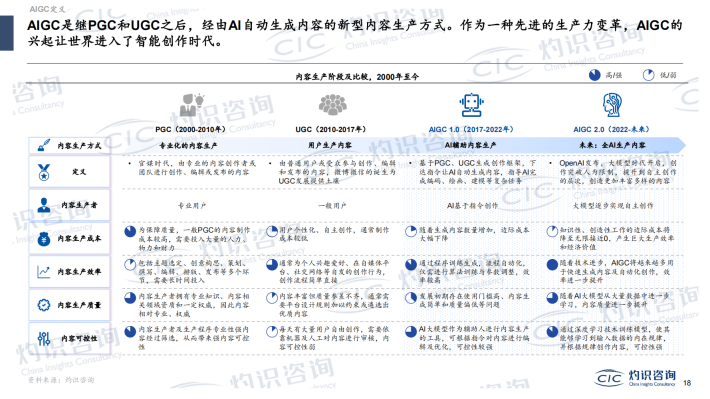Click the AIGC 2.0 AI head icon
This screenshot has width=710, height=399.
612,105
